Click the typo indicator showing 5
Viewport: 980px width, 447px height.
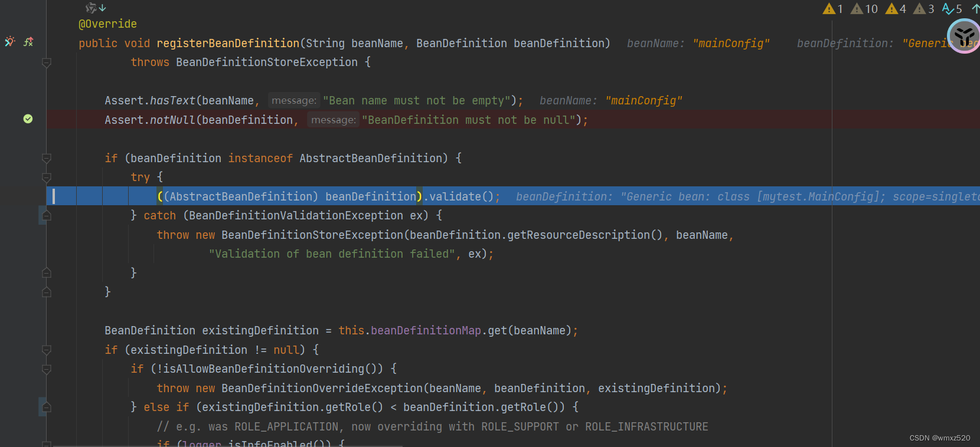click(x=952, y=9)
